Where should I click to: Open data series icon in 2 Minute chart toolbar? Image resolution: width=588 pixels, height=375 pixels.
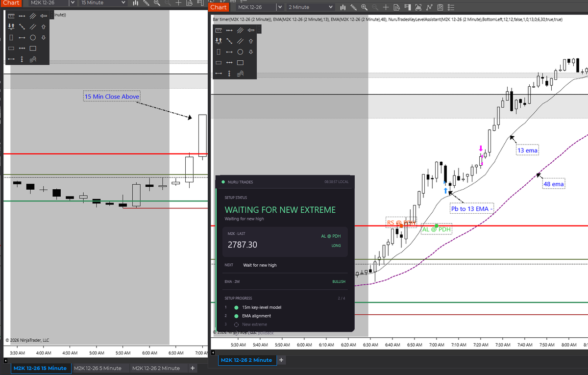pyautogui.click(x=418, y=7)
